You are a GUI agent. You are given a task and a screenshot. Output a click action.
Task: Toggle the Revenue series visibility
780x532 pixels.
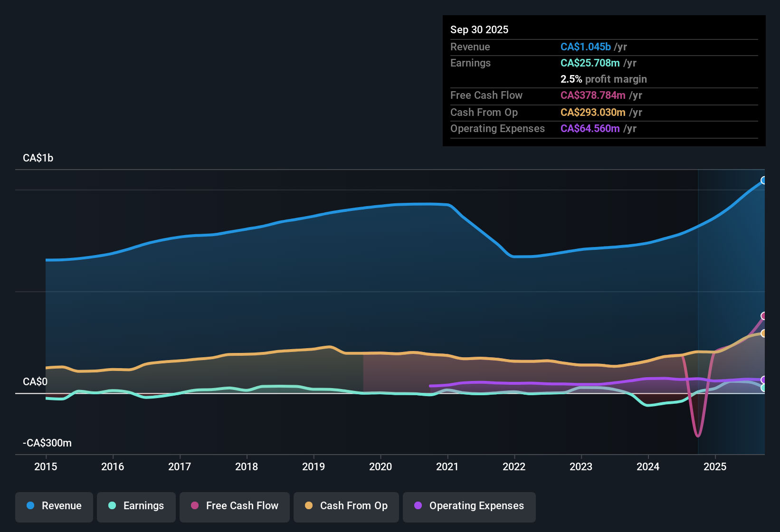click(54, 506)
